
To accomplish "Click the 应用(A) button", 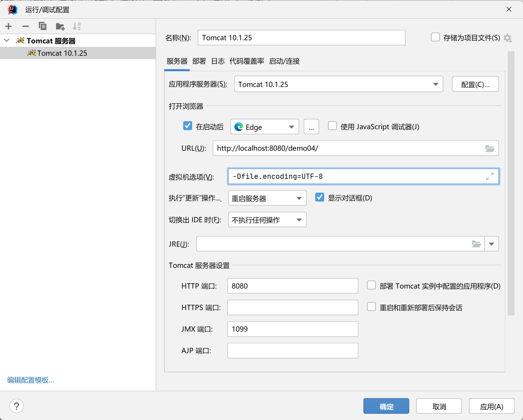I will [x=492, y=406].
